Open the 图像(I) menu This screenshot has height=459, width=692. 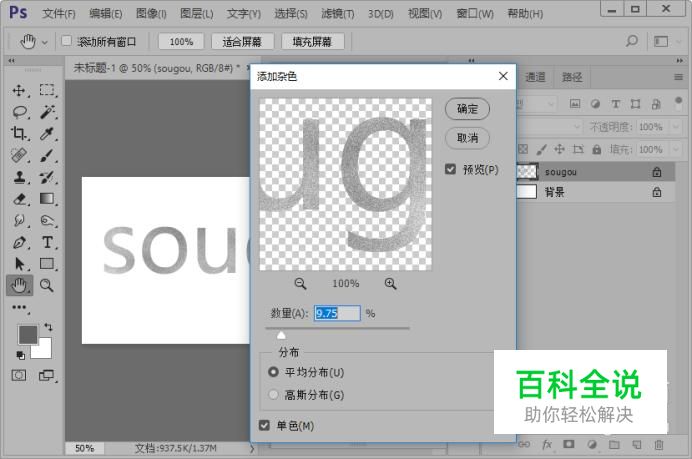click(x=151, y=14)
